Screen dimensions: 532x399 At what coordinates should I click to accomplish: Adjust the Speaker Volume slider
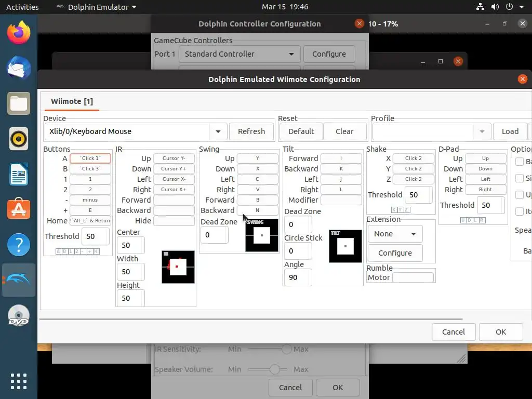tap(274, 369)
